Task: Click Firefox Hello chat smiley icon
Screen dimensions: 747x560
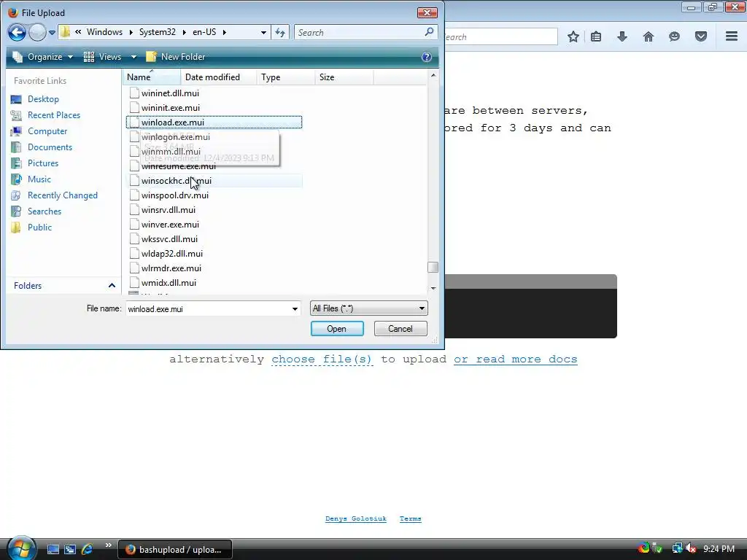Action: 674,36
